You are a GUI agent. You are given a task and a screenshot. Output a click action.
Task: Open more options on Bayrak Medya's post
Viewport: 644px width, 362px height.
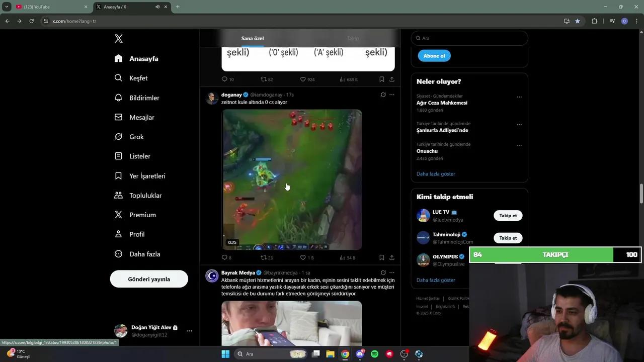[392, 273]
